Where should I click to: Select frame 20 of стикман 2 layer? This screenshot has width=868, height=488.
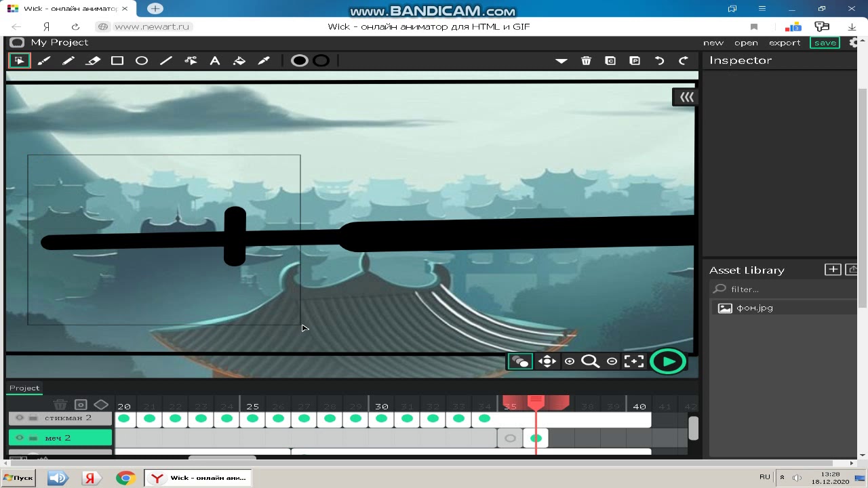tap(123, 419)
